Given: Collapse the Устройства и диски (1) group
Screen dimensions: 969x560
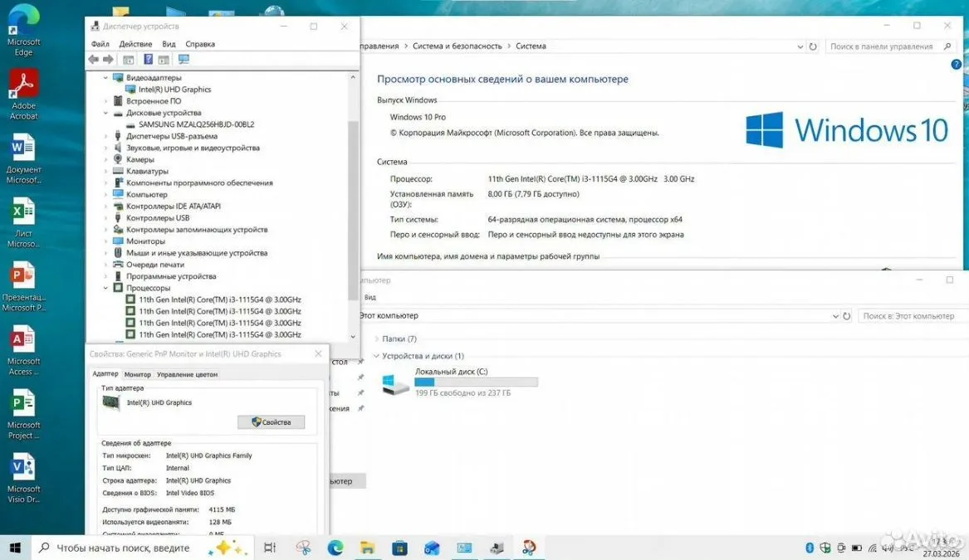Looking at the screenshot, I should 376,356.
